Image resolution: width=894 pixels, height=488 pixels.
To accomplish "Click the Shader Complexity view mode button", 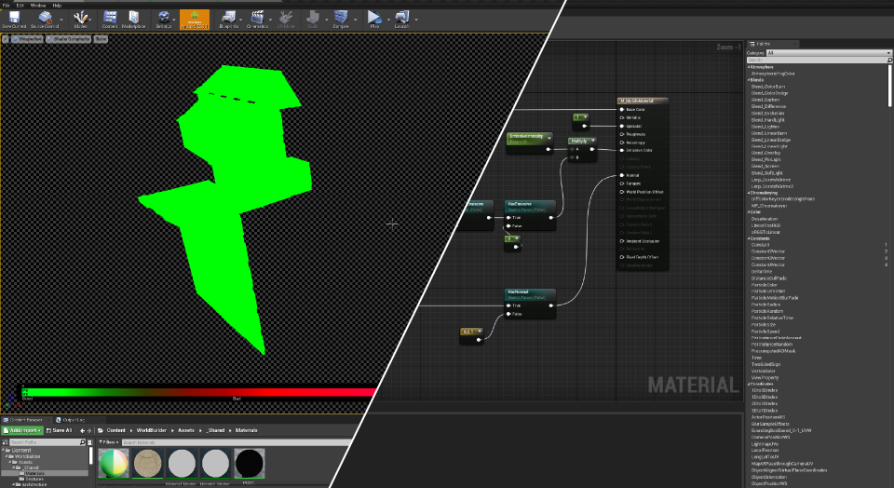I will click(68, 39).
